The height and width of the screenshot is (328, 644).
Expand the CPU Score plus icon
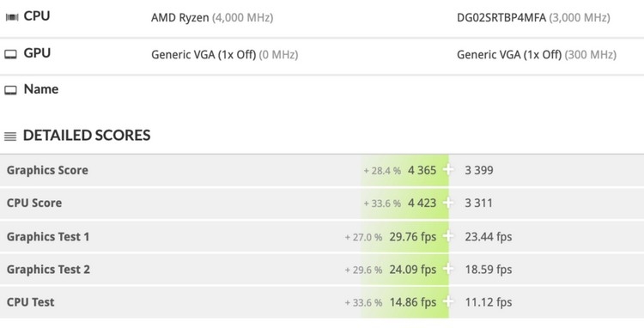448,203
